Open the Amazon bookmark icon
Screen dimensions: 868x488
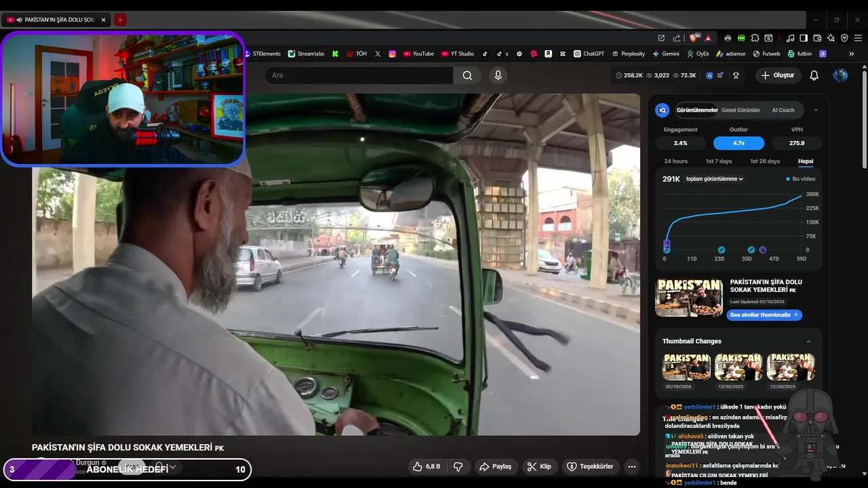click(x=548, y=54)
